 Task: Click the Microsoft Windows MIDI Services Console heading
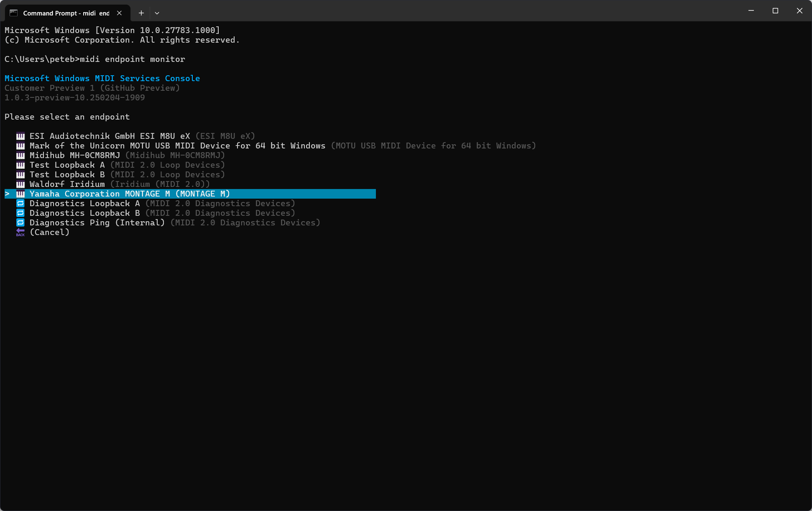click(x=102, y=79)
